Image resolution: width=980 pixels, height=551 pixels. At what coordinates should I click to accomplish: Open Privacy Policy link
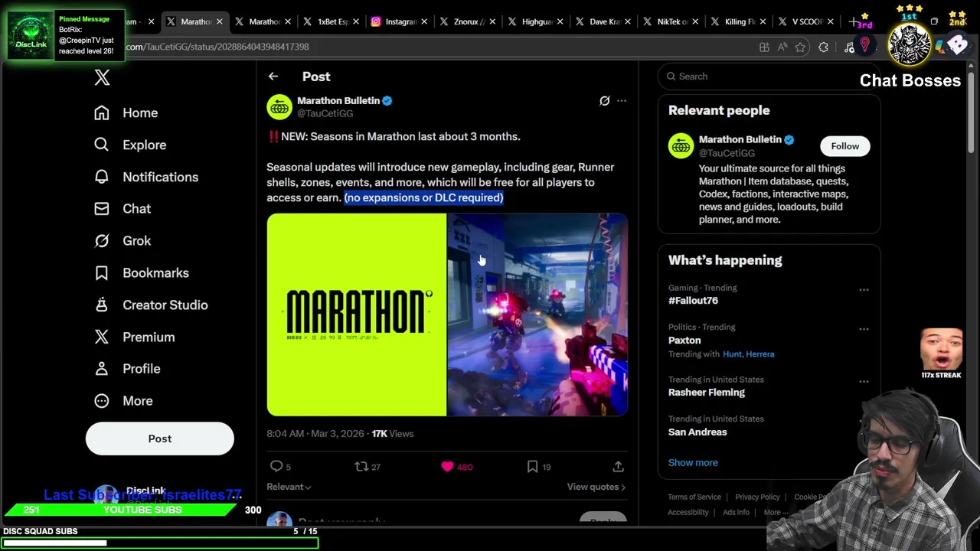click(757, 497)
